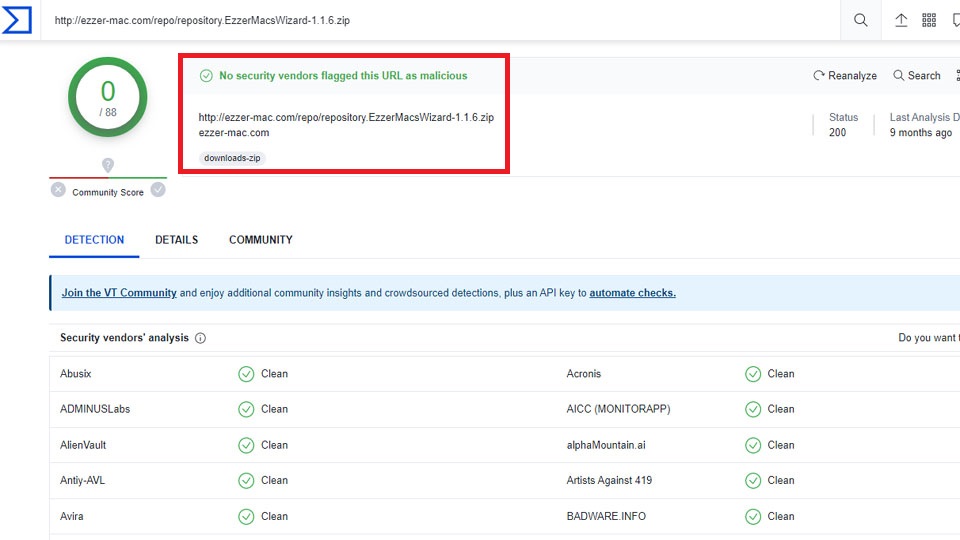Click the ezzer-mac.com domain text
This screenshot has width=960, height=540.
[234, 132]
